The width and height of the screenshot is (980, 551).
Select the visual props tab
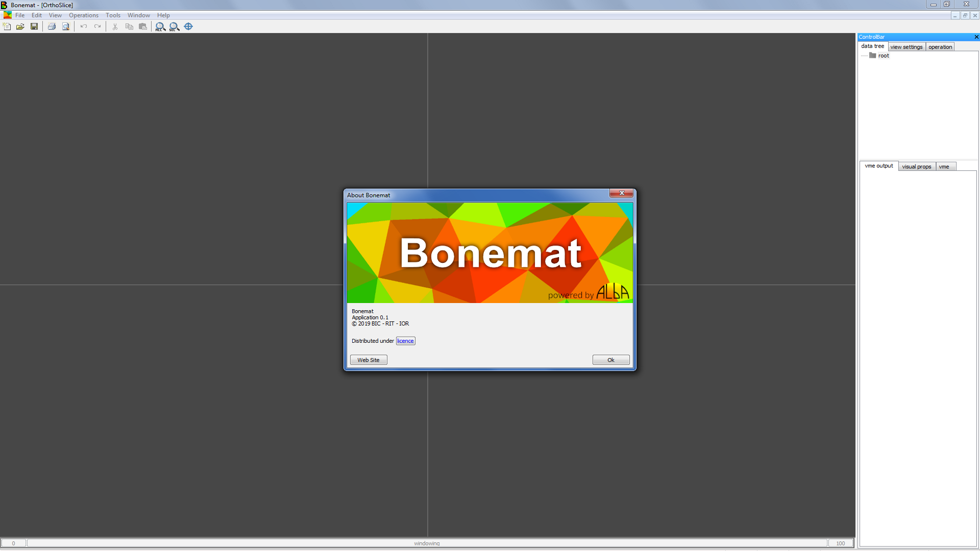(916, 167)
